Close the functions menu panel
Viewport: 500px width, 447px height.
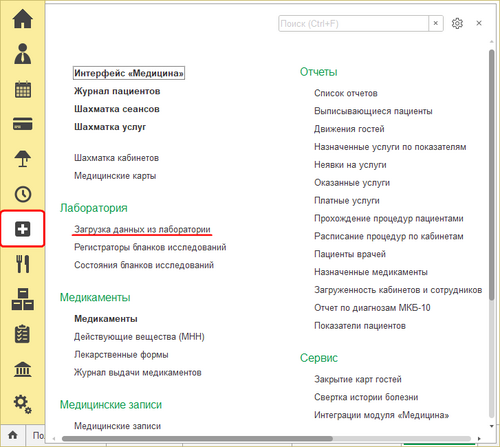pyautogui.click(x=479, y=23)
